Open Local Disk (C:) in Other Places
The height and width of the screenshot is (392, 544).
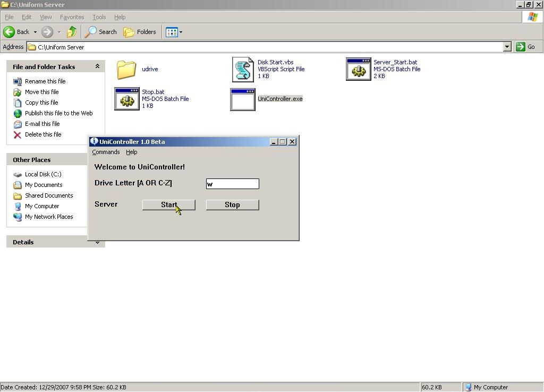(43, 174)
